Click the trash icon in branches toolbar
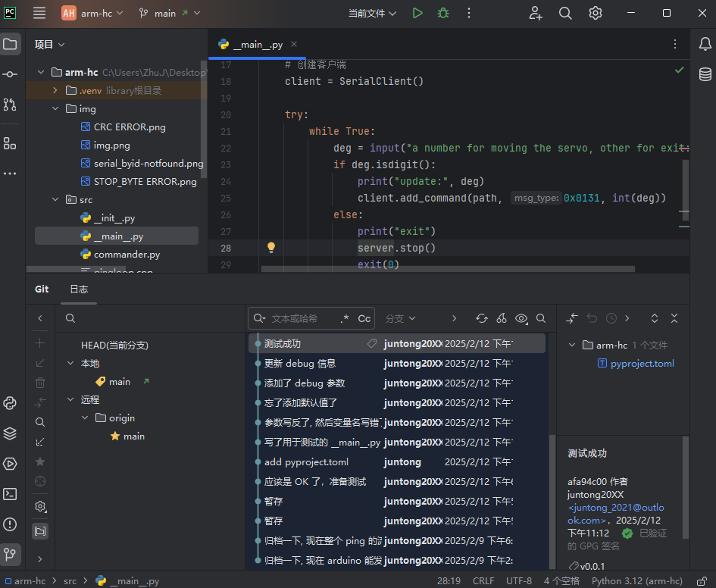This screenshot has height=588, width=716. click(40, 383)
